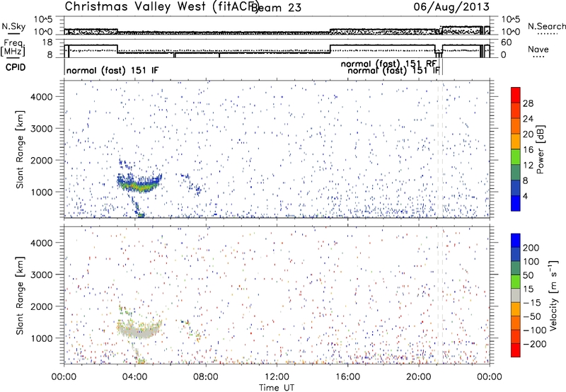Click the '16:00' time axis tick

coord(347,377)
